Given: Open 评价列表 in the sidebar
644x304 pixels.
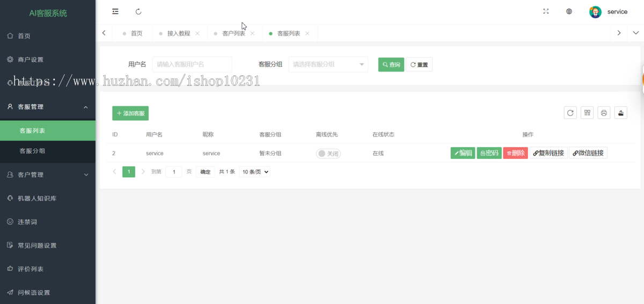Looking at the screenshot, I should [48, 269].
